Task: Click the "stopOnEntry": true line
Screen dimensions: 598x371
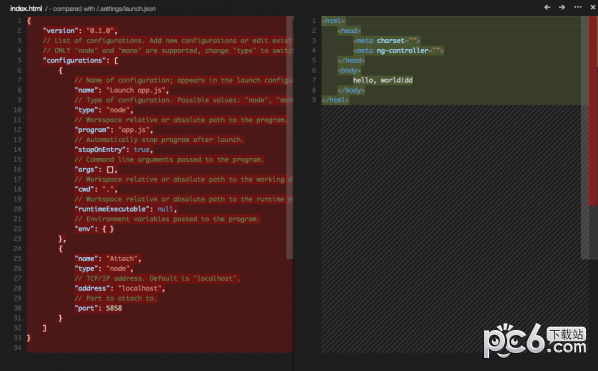Action: [x=114, y=149]
